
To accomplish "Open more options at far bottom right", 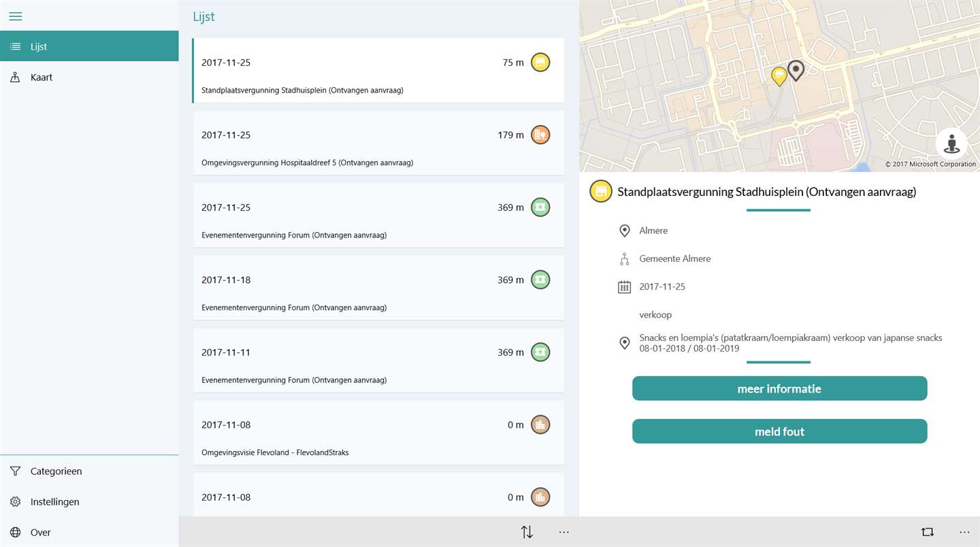I will (x=964, y=532).
